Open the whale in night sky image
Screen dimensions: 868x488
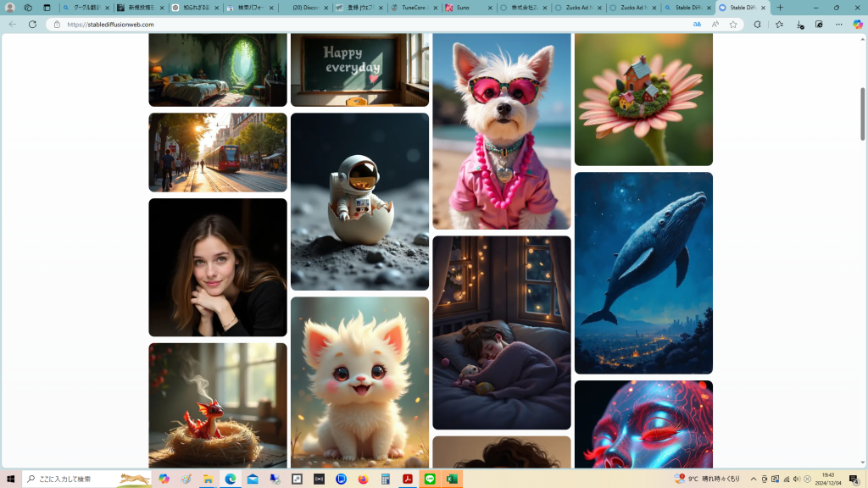tap(643, 273)
